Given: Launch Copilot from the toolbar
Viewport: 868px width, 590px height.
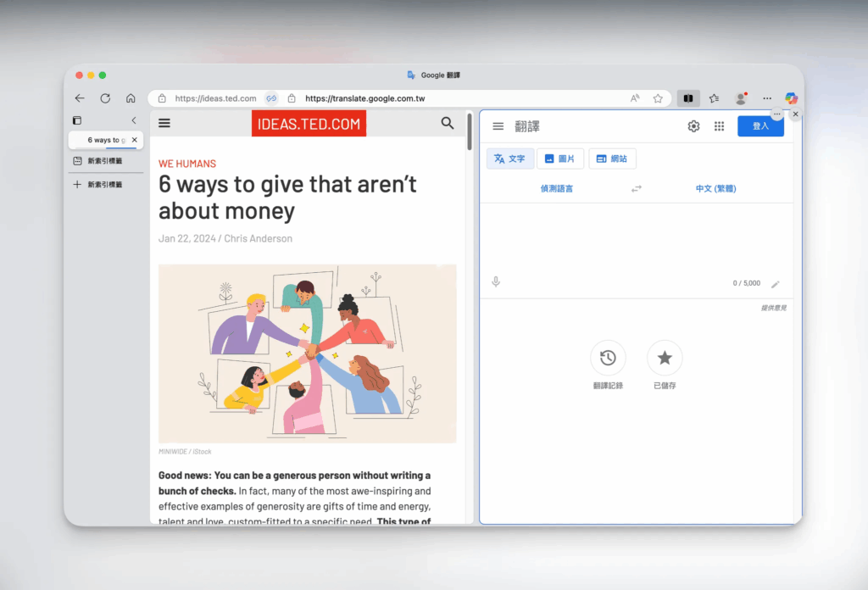Looking at the screenshot, I should tap(791, 98).
